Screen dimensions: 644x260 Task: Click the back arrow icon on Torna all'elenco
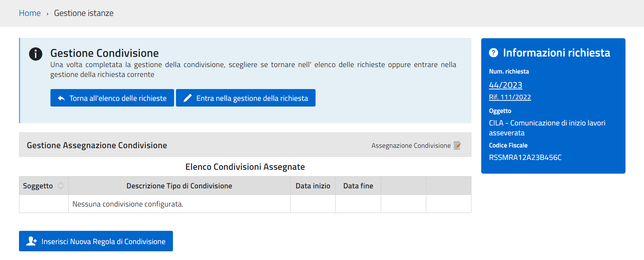point(61,98)
